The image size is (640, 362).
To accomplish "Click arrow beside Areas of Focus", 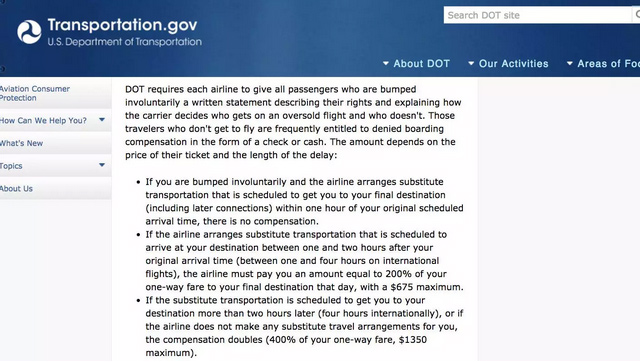I will coord(570,64).
